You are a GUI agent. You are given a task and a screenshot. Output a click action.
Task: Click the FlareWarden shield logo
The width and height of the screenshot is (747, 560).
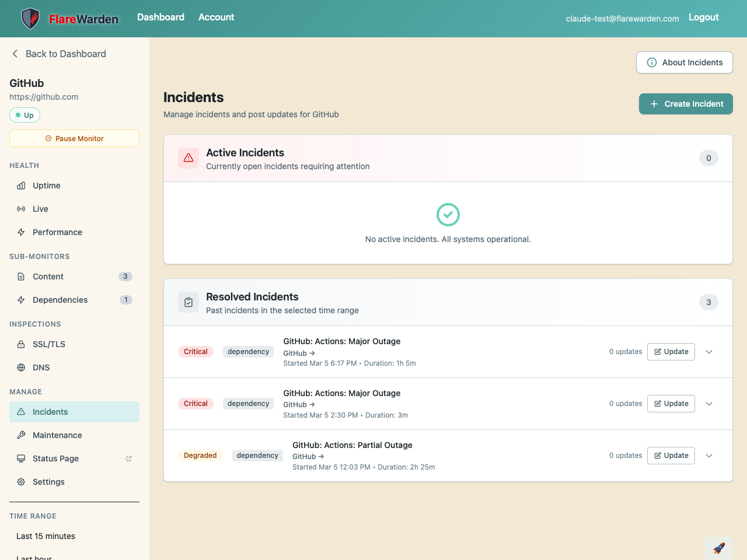30,19
